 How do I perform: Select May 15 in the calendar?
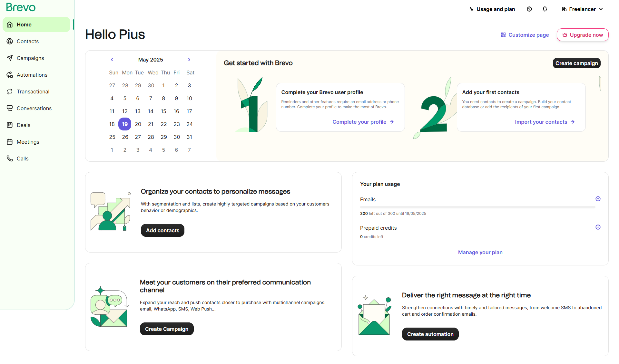[x=163, y=111]
